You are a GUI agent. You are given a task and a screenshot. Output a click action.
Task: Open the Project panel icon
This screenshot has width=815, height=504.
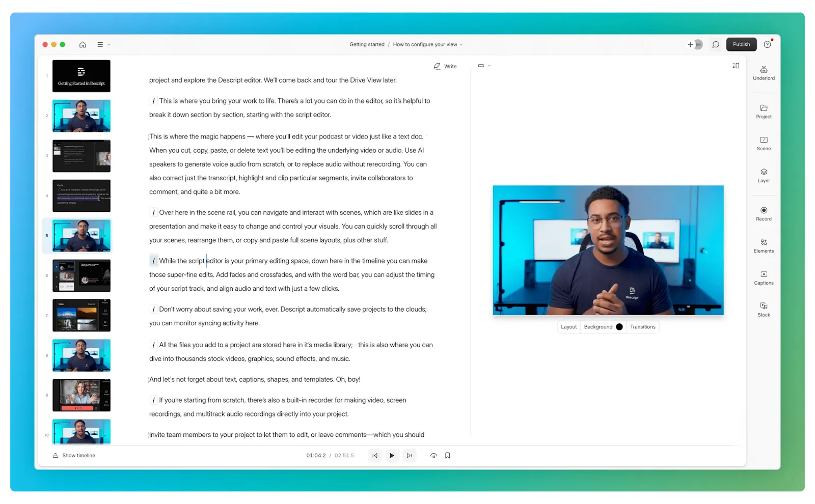(764, 111)
